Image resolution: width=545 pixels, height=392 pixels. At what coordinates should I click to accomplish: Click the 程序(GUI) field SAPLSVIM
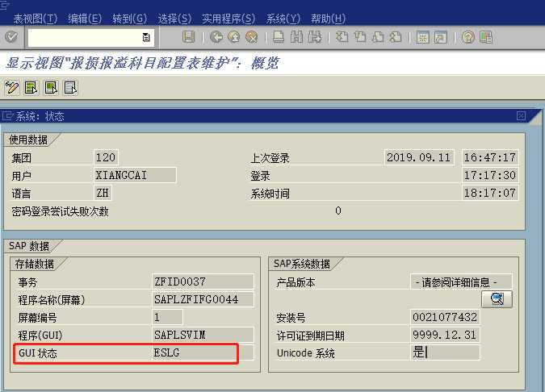[x=203, y=335]
